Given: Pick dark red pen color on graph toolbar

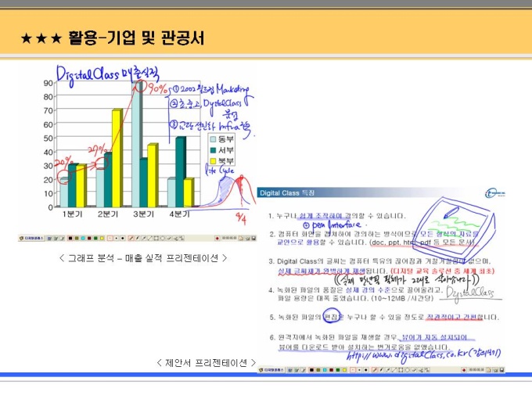Looking at the screenshot, I should (x=89, y=238).
